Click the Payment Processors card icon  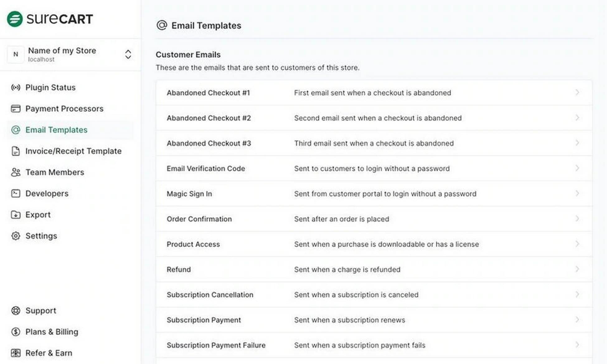pyautogui.click(x=16, y=109)
